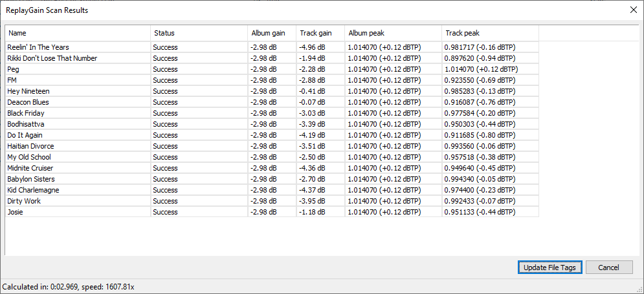644x294 pixels.
Task: Click track gain value -3.03 dB
Action: [x=312, y=113]
